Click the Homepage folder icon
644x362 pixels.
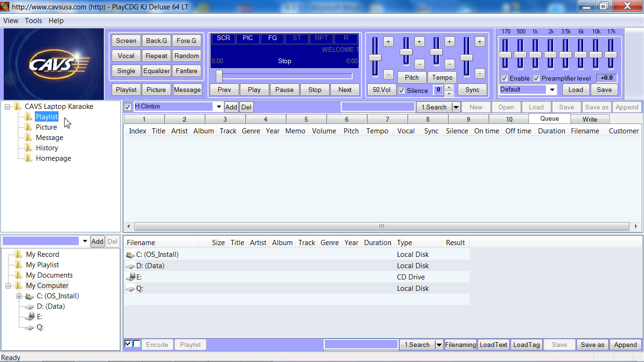(29, 158)
